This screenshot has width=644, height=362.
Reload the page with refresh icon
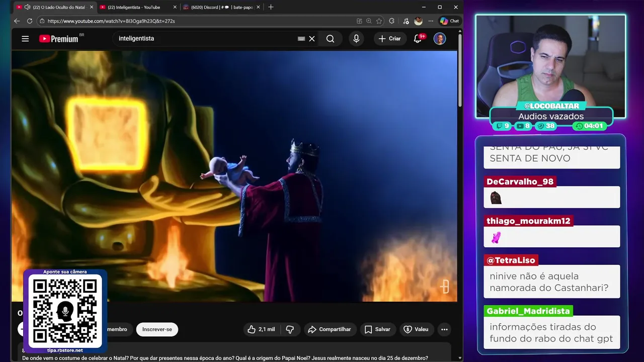[30, 21]
